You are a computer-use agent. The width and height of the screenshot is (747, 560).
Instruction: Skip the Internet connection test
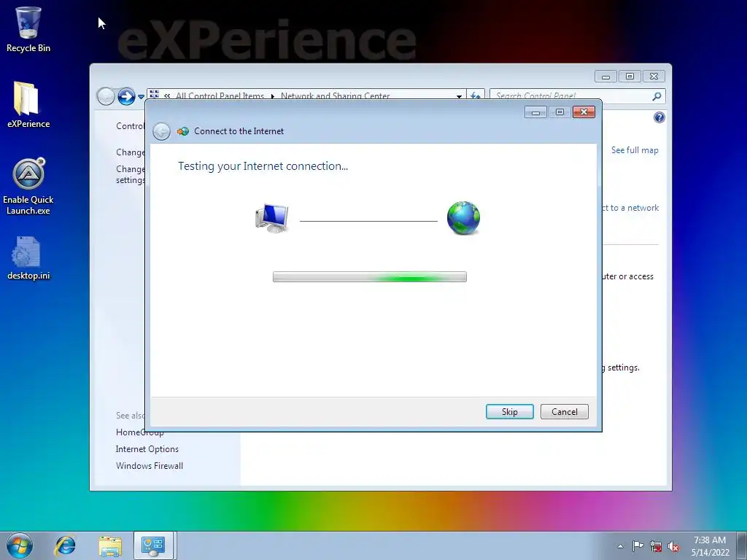click(x=509, y=411)
